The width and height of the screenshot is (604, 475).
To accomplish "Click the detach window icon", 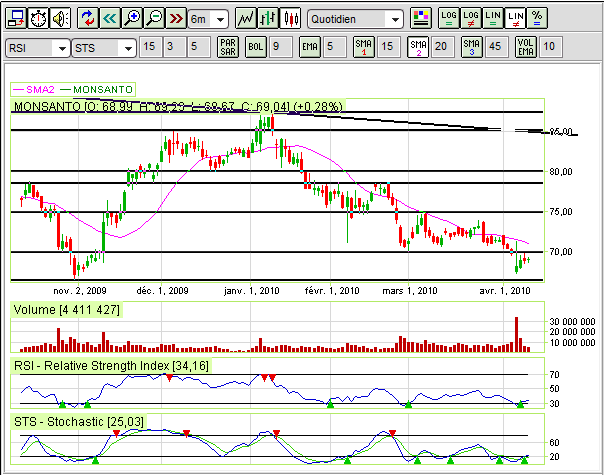I will [16, 18].
